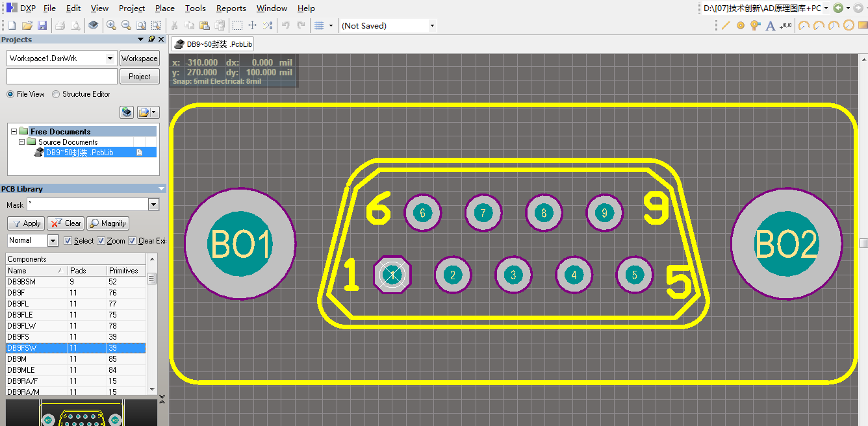Viewport: 868px width, 426px height.
Task: Click the Workspace button
Action: click(139, 58)
